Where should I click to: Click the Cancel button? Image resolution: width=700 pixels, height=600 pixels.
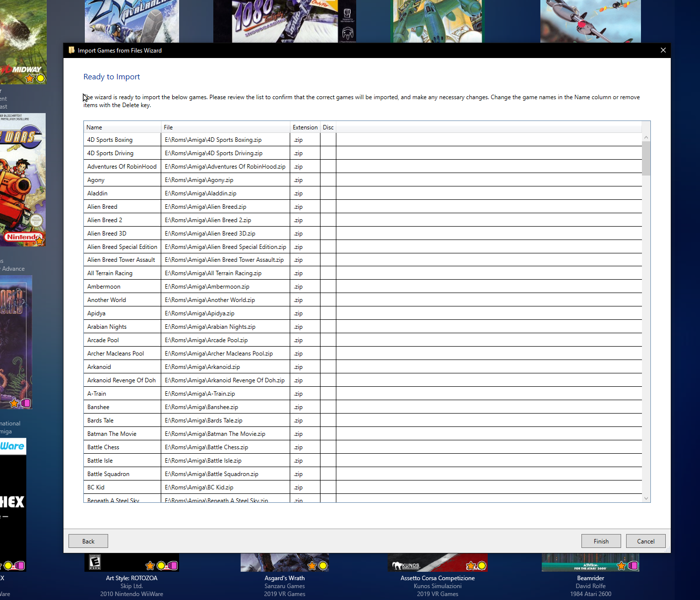[x=645, y=541]
